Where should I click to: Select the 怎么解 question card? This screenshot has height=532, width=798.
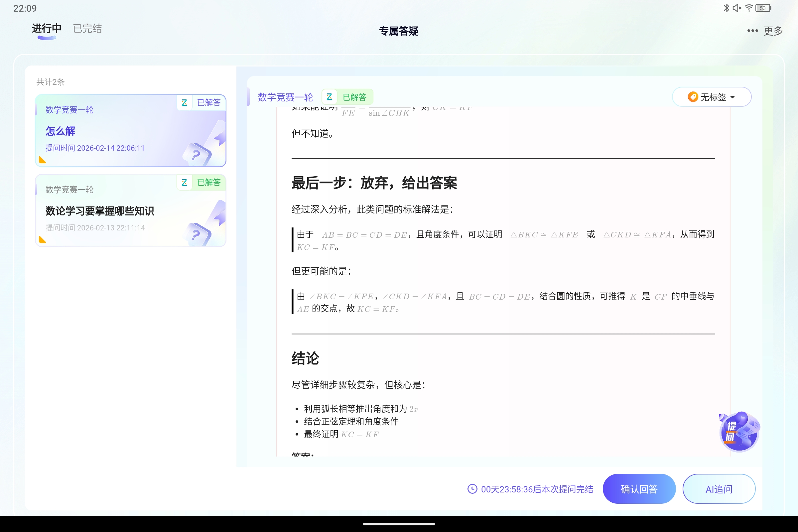(x=131, y=131)
